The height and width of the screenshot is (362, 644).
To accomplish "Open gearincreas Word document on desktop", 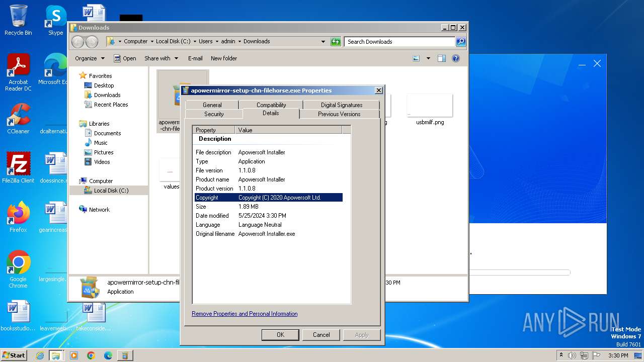I will pos(54,217).
